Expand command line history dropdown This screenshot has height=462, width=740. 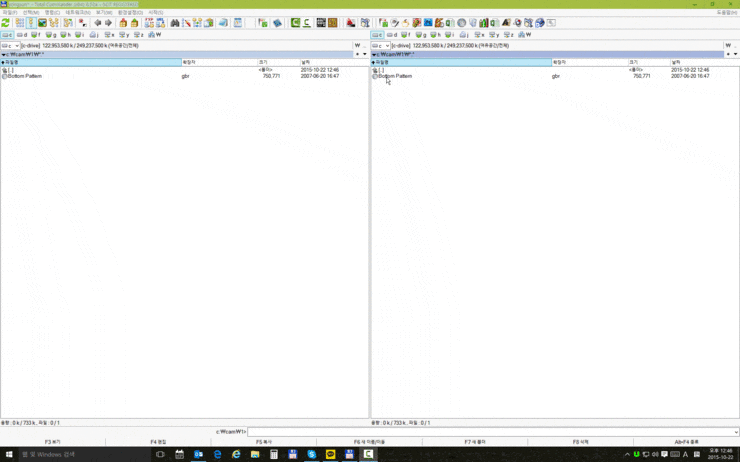[735, 432]
